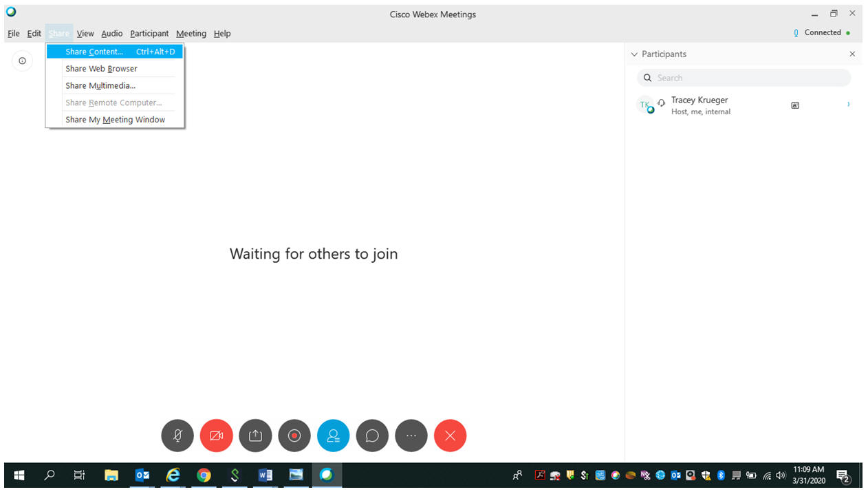Toggle the Participants panel button
Screen dimensions: 868x494
click(x=333, y=436)
